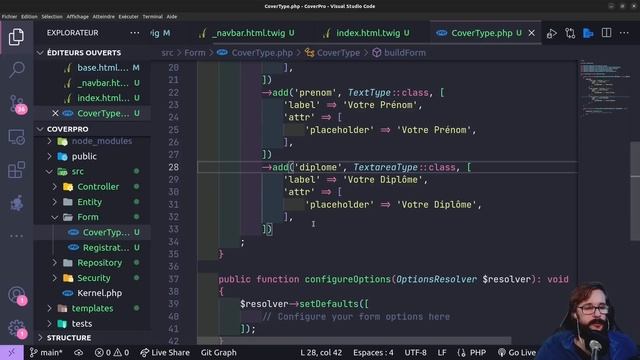Start Live Share session
Screen dimensions: 640x360
tap(165, 352)
